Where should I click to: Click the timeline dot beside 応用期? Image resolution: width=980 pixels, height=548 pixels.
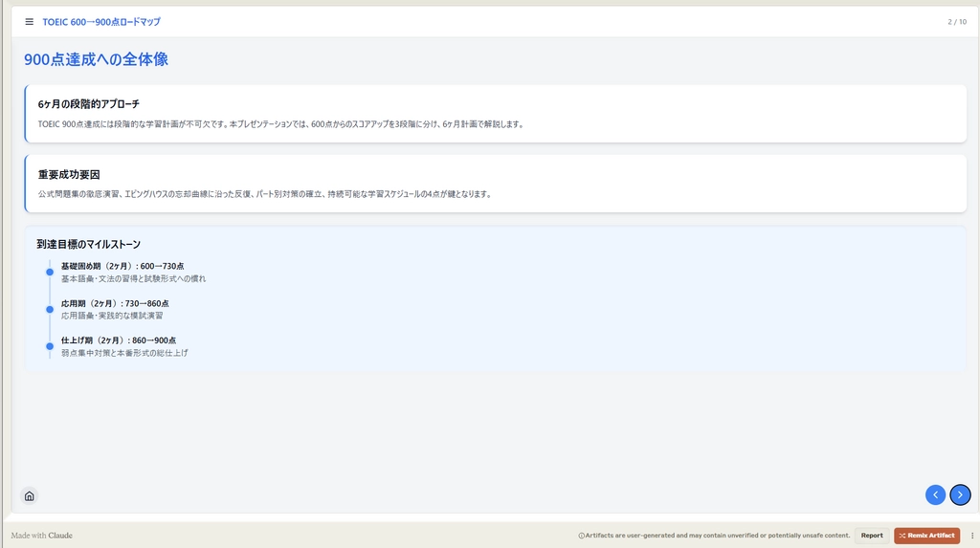[x=50, y=309]
